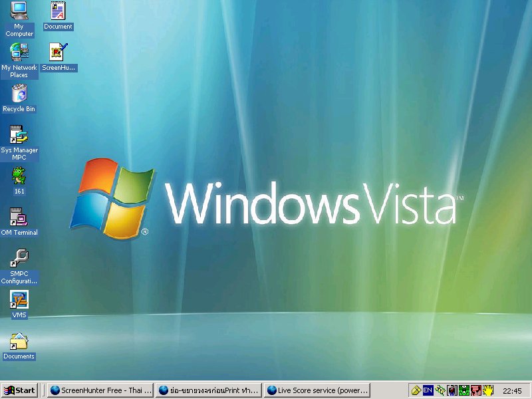This screenshot has height=399, width=532.
Task: Click the EN language indicator in tray
Action: (x=428, y=390)
